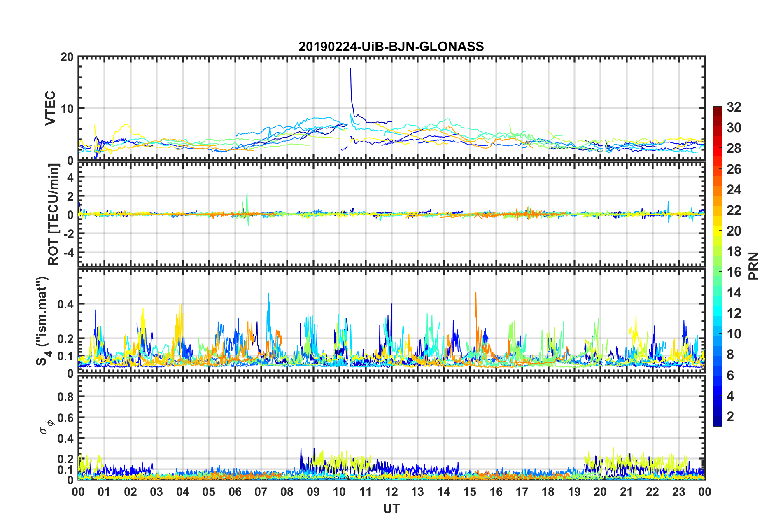This screenshot has height=532, width=783.
Task: Click the "30" tick on PRN colorbar
Action: point(734,128)
